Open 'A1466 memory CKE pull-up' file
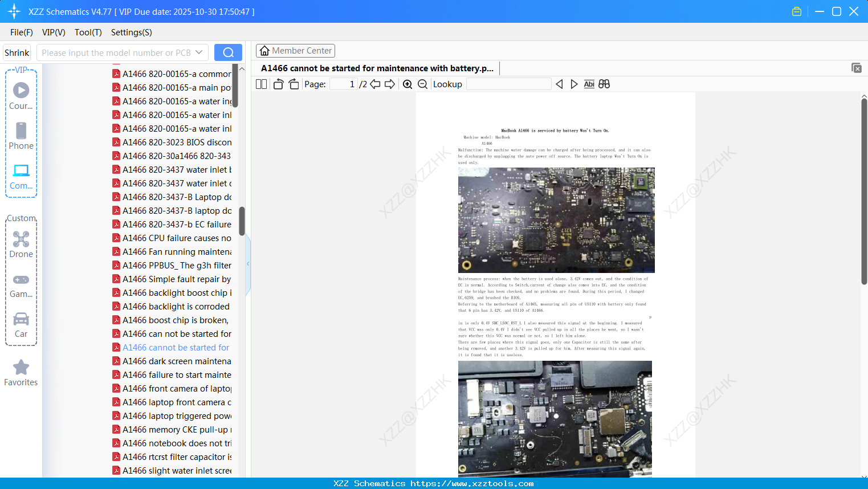The height and width of the screenshot is (489, 868). tap(172, 430)
